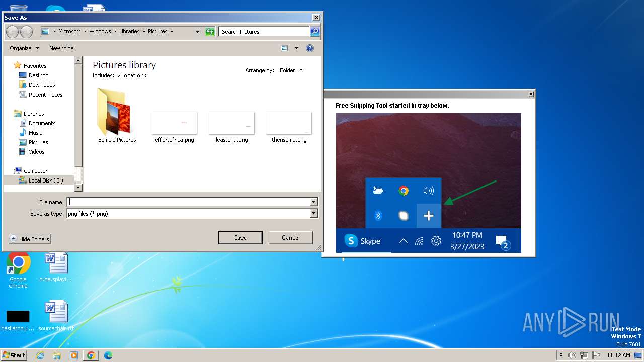Open Chrome from the taskbar
This screenshot has width=644, height=362.
[x=91, y=355]
